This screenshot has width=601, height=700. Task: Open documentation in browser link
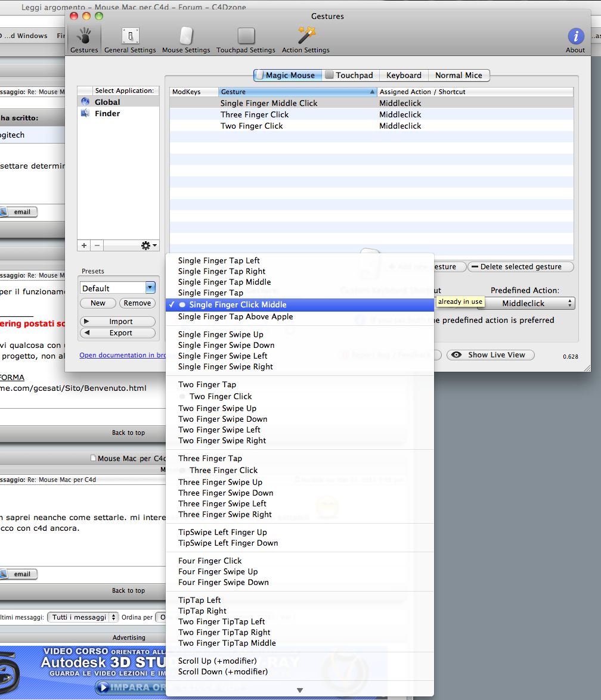click(122, 355)
